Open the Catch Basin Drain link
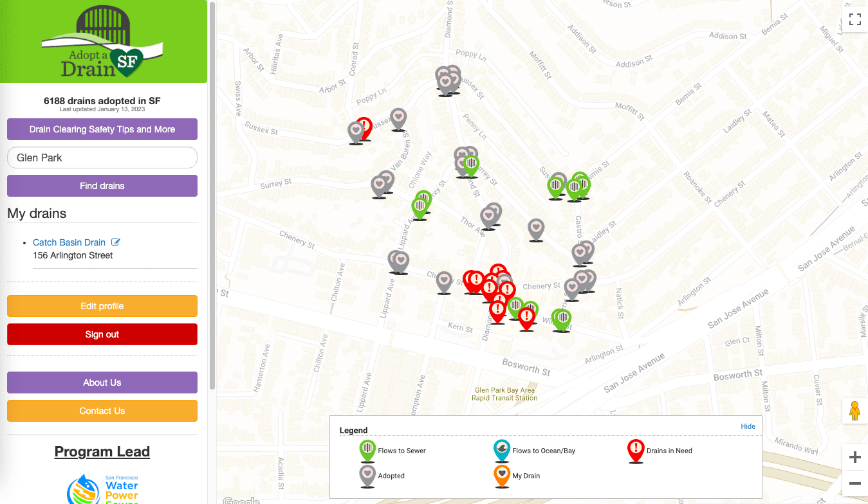 69,242
